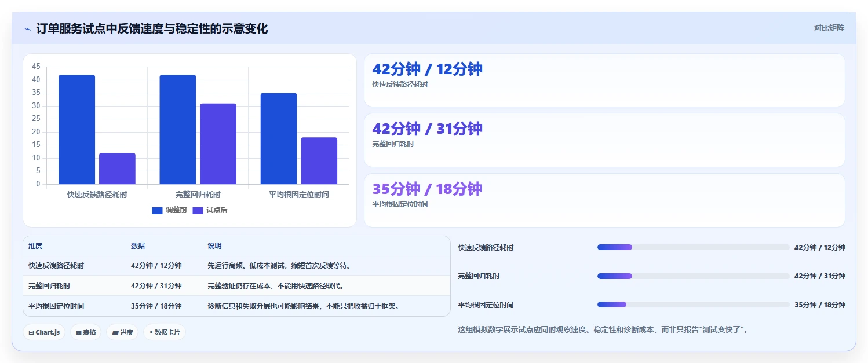Click x-axis label 完整回归耗时 in chart
Screen dimensions: 868x363
pos(198,195)
